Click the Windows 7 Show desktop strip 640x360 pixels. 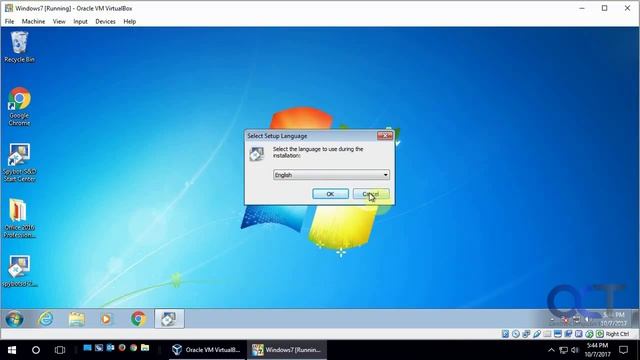[x=635, y=318]
